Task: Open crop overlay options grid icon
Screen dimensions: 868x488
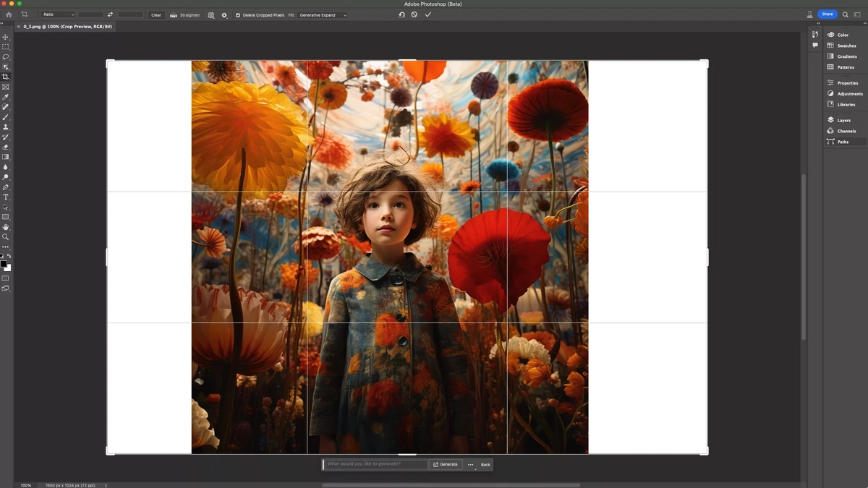Action: [210, 15]
